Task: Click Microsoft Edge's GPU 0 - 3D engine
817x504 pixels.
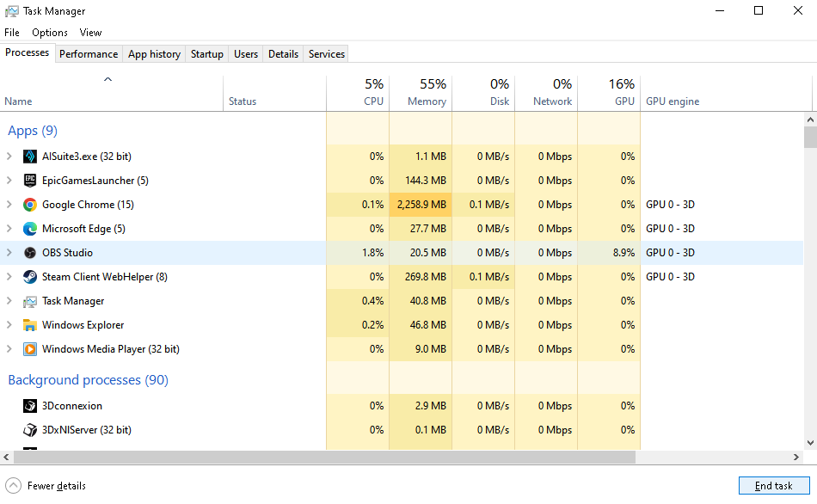Action: [670, 228]
